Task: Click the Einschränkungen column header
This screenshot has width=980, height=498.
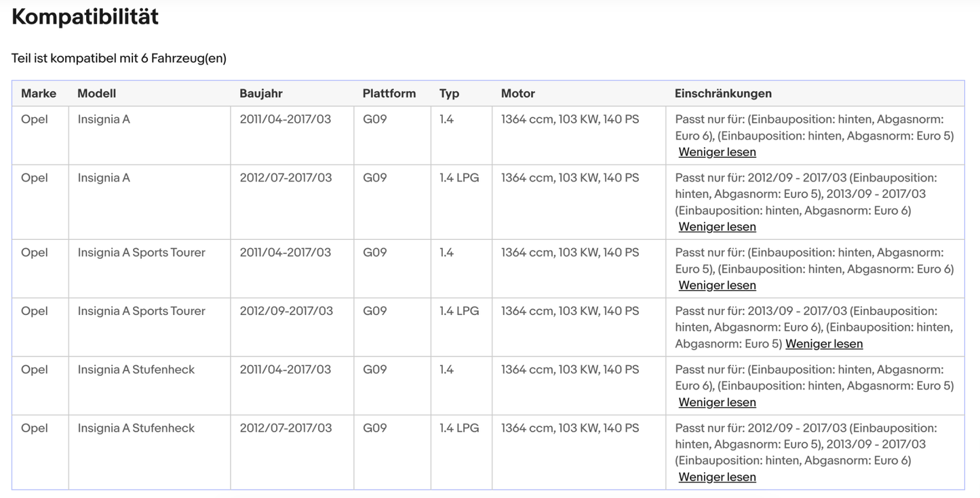Action: (723, 94)
